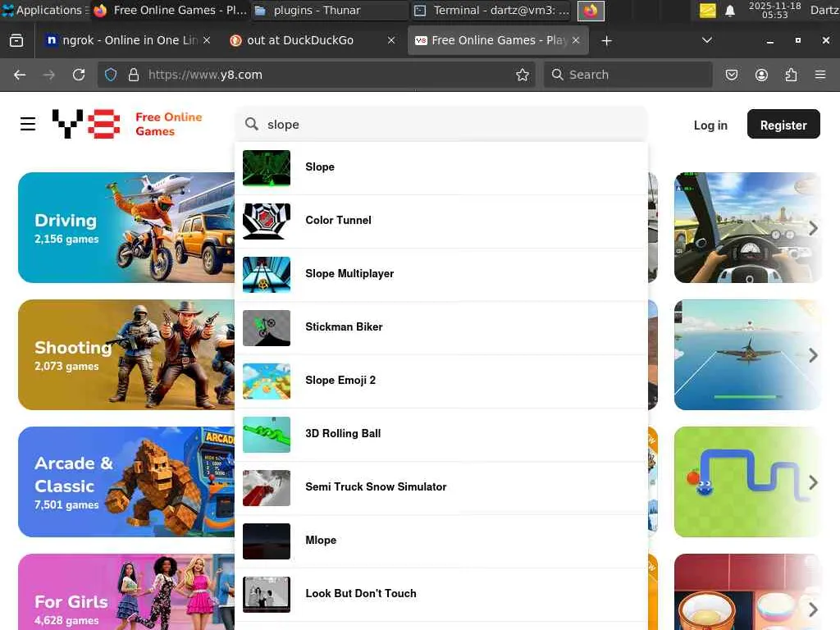Open the Firefox application menu
Image resolution: width=840 pixels, height=630 pixels.
click(820, 75)
